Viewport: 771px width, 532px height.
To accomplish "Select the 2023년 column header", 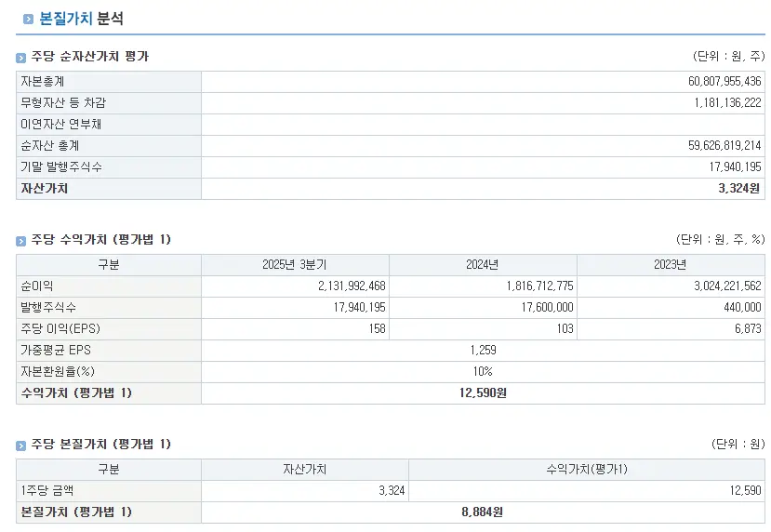I will point(670,265).
